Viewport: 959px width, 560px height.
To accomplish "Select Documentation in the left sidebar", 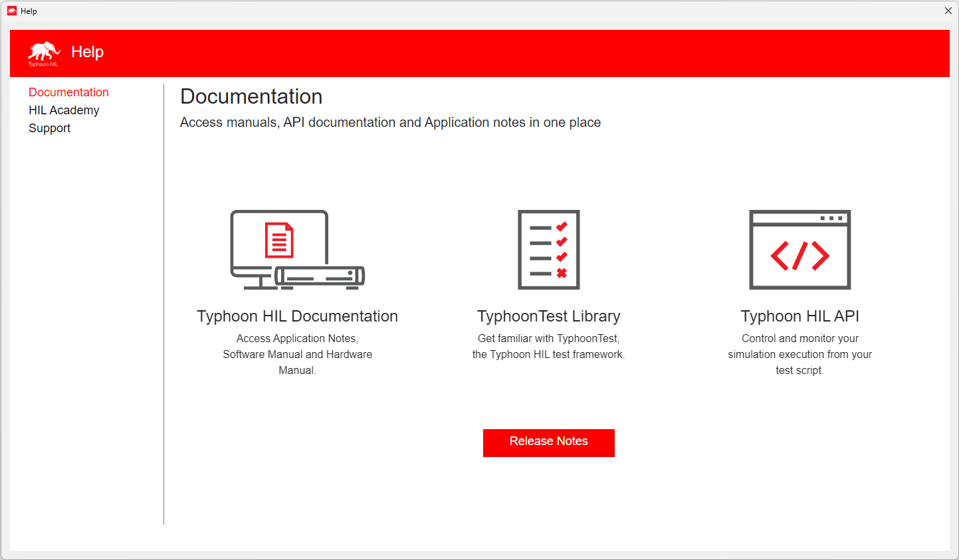I will [x=68, y=92].
